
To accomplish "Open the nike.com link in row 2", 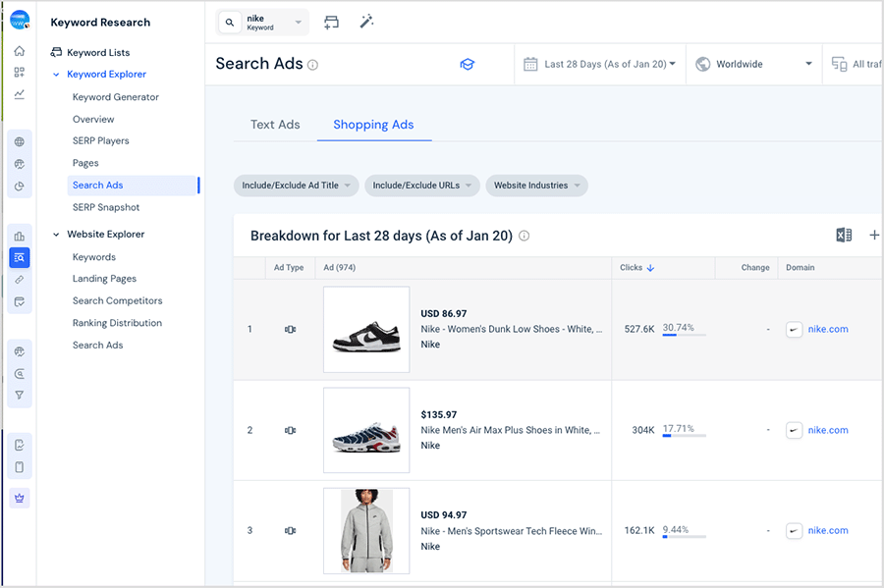I will tap(828, 430).
